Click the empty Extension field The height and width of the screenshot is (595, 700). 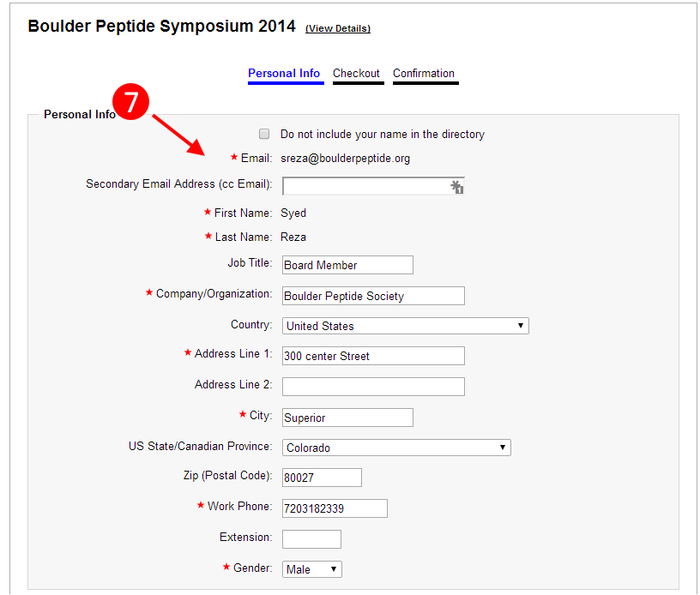pyautogui.click(x=311, y=539)
